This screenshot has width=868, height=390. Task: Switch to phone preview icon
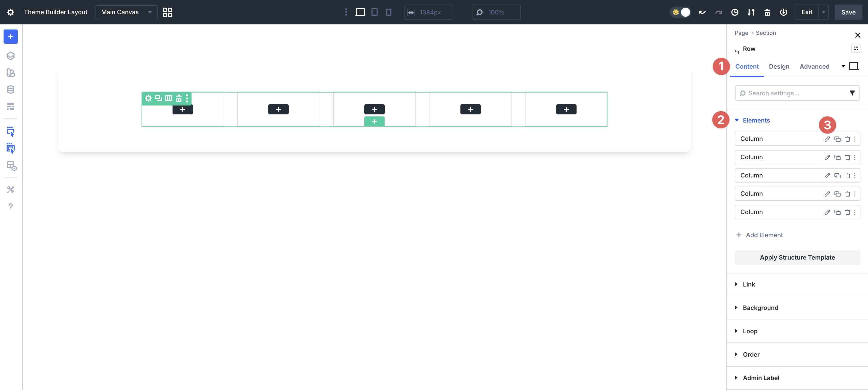pos(389,12)
